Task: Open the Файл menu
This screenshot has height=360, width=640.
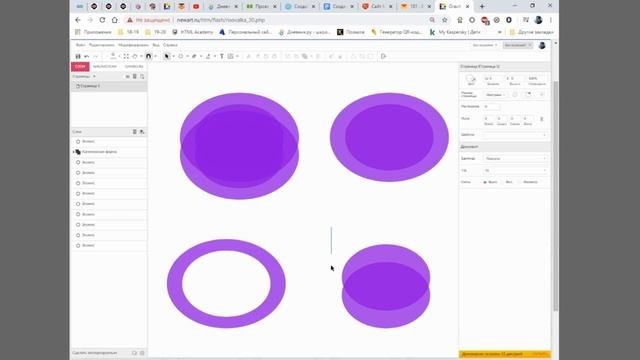Action: [x=80, y=45]
